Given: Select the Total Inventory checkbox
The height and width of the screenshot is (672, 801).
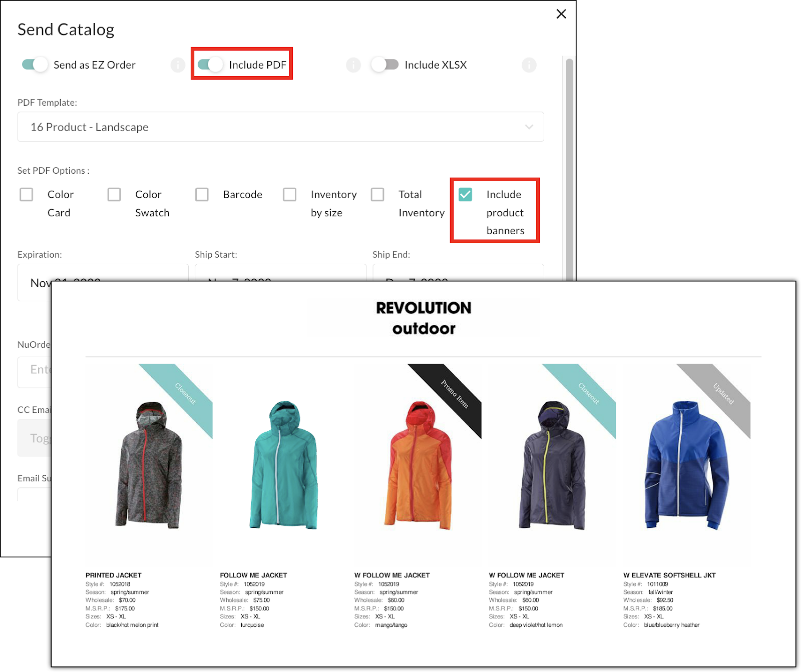Looking at the screenshot, I should pos(378,194).
